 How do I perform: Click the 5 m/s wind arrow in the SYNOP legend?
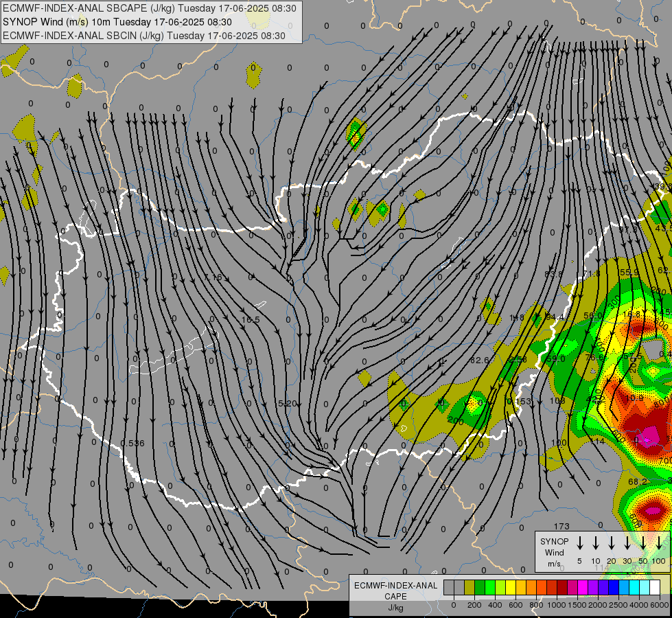580,542
